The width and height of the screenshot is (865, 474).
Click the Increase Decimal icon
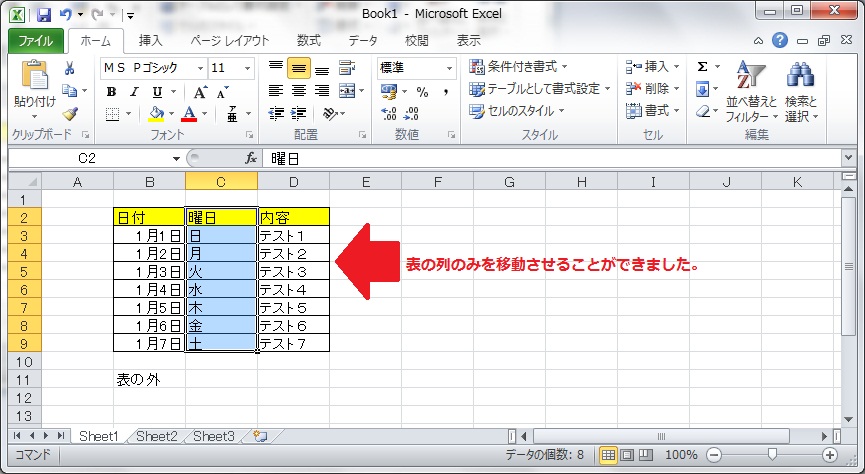(389, 114)
